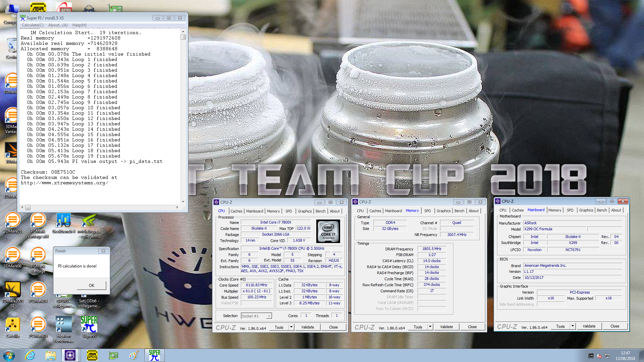
Task: Select Graphics tab in Mainboard CPU-Z window
Action: click(x=586, y=210)
